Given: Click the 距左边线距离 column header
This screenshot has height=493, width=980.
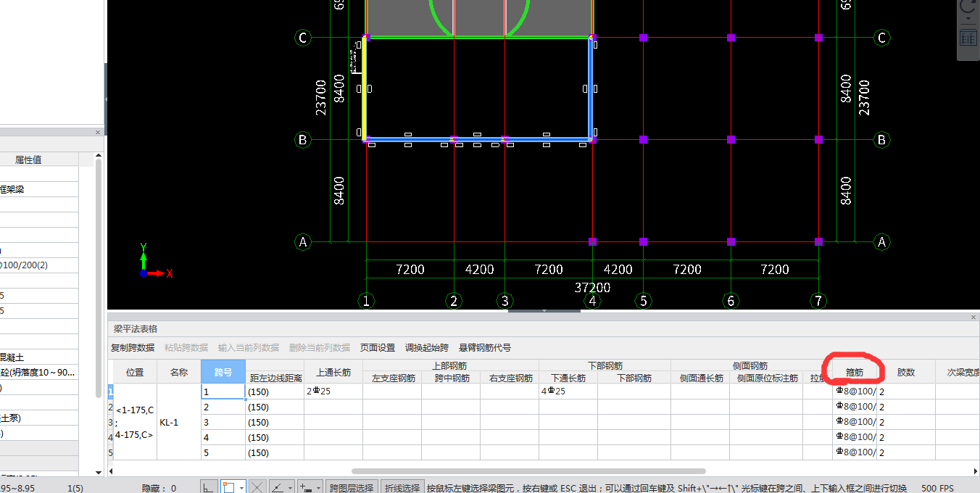Looking at the screenshot, I should coord(275,377).
